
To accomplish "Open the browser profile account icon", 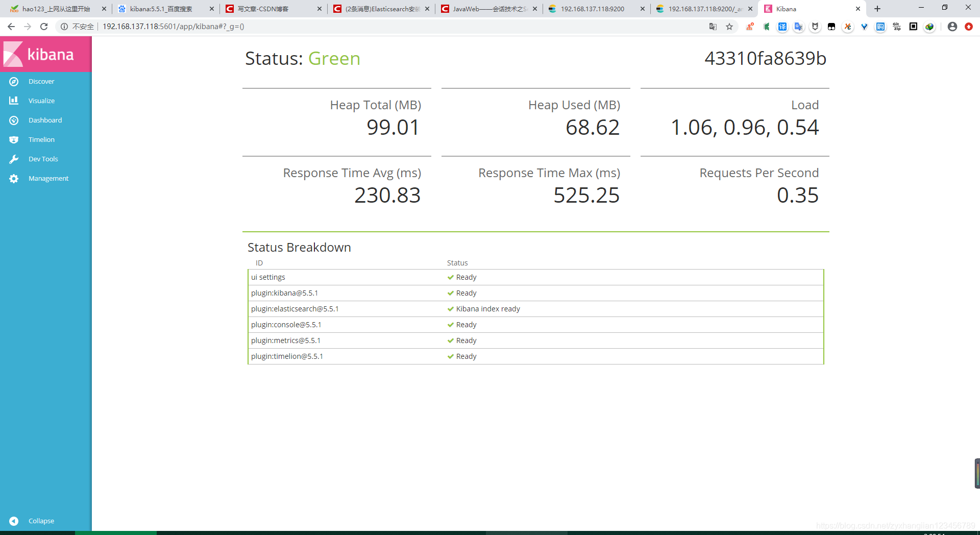I will point(952,27).
